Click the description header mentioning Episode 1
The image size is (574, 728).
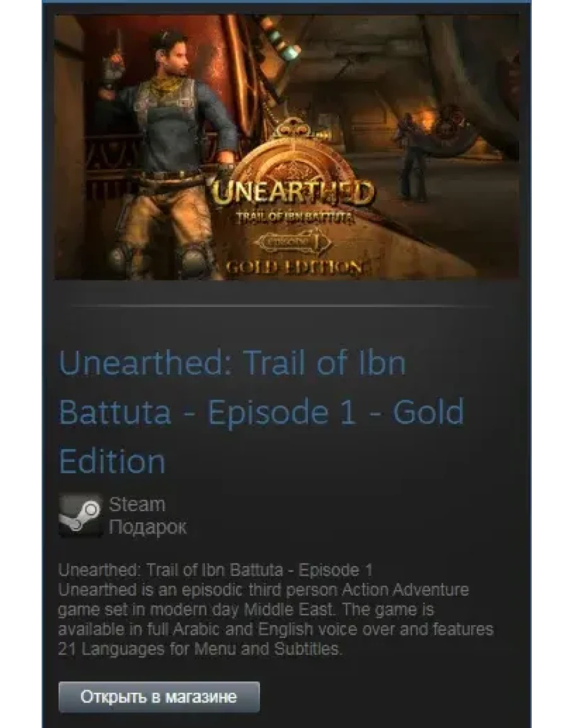[215, 570]
